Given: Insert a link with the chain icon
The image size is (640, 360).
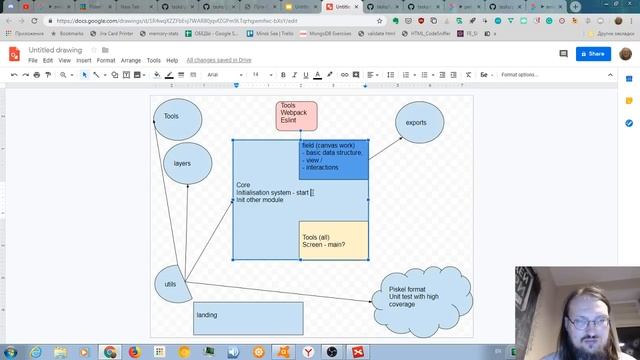Looking at the screenshot, I should (x=344, y=75).
